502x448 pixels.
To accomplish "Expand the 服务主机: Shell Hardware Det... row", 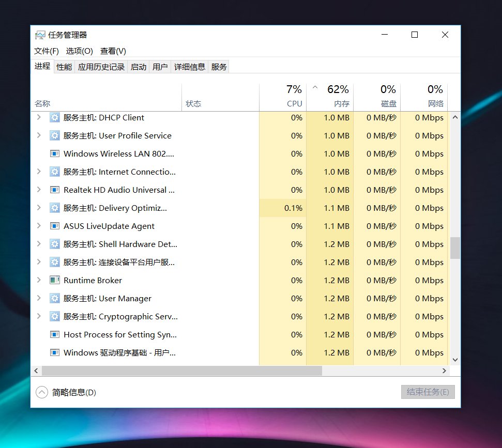I will click(39, 243).
